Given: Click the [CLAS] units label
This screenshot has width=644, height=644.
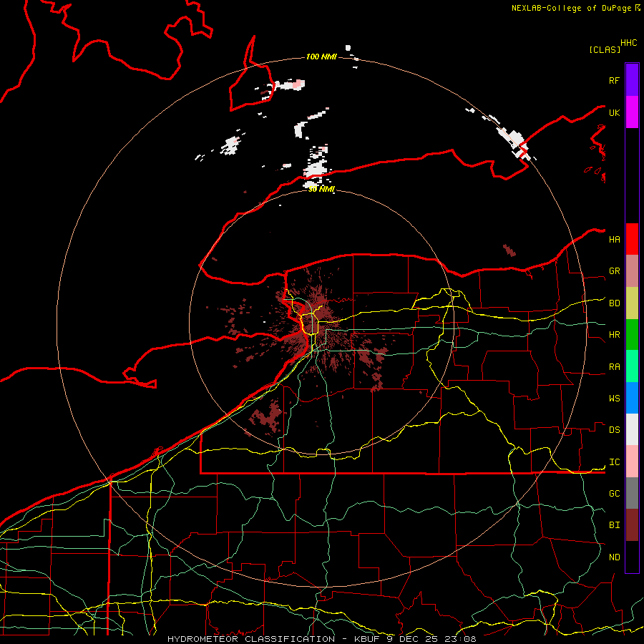Looking at the screenshot, I should click(x=605, y=49).
